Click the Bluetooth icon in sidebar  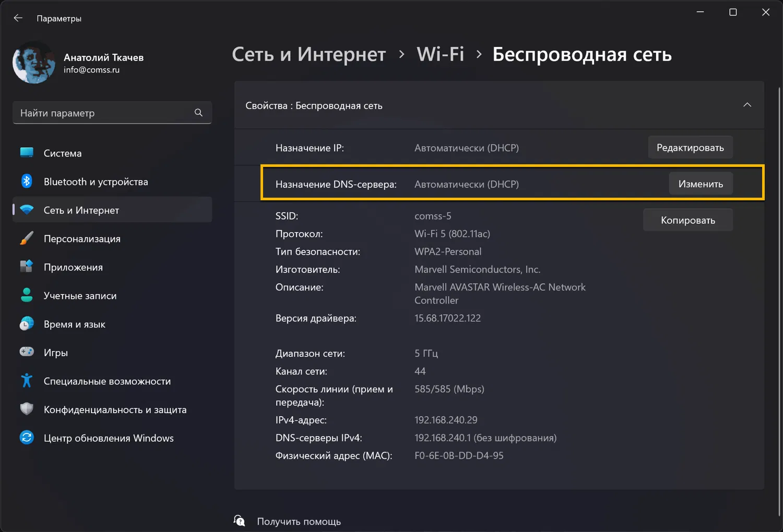pos(27,182)
